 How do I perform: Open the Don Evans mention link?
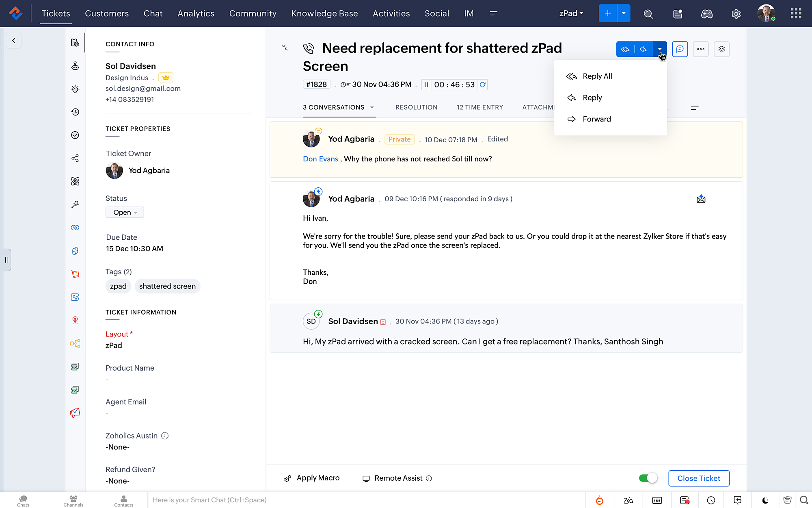click(320, 159)
